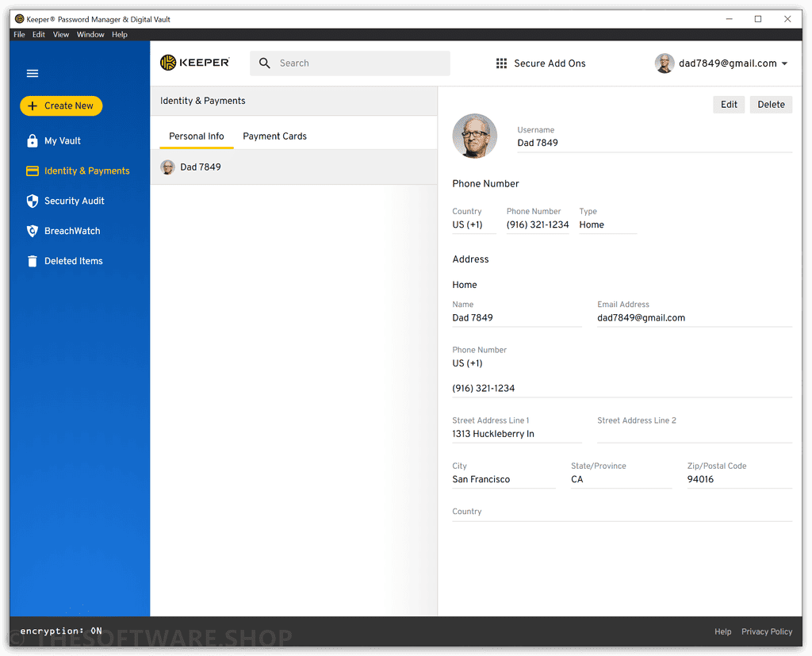Click the Delete button
The height and width of the screenshot is (656, 812).
tap(771, 104)
